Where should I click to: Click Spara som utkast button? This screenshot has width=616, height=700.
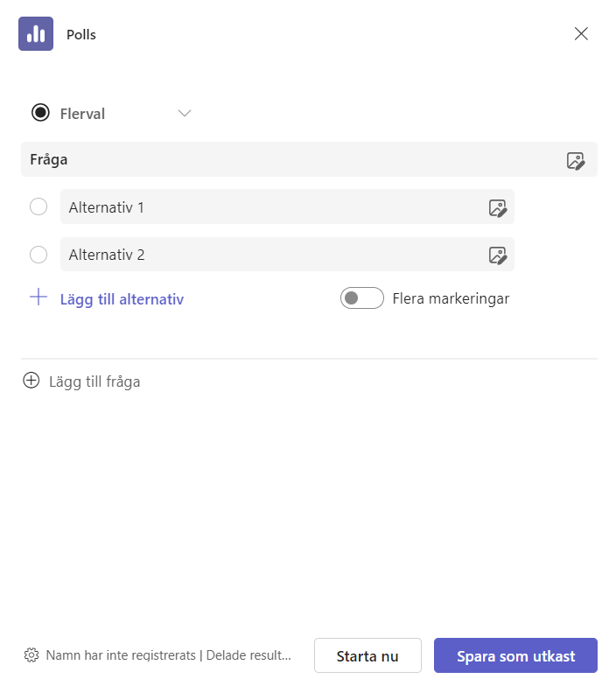pyautogui.click(x=515, y=655)
